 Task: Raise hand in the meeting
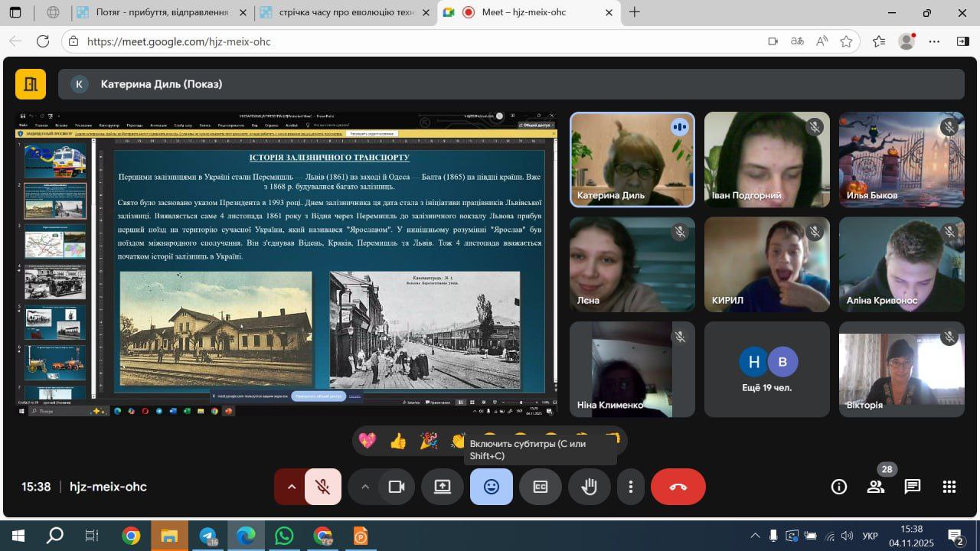point(589,487)
